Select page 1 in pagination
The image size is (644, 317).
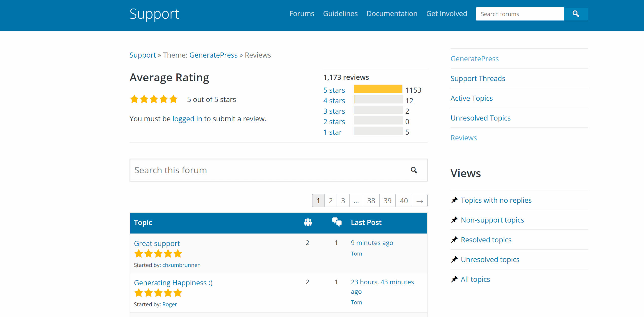click(x=318, y=201)
